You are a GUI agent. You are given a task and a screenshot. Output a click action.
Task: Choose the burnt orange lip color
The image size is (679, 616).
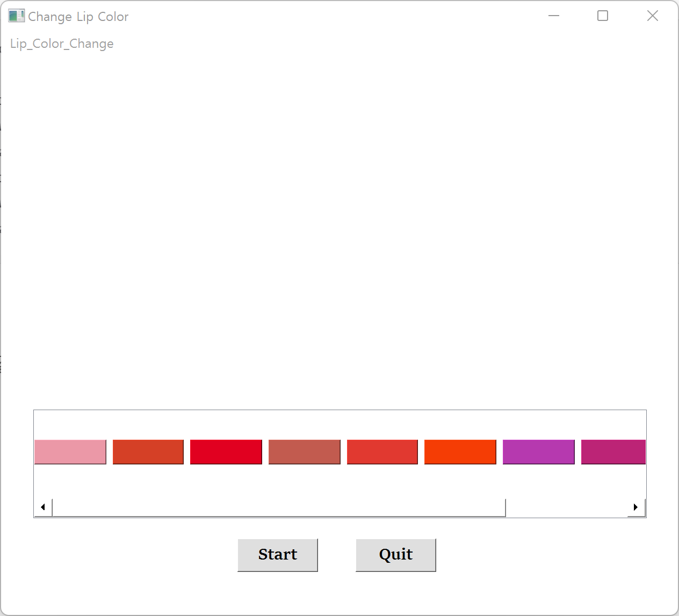[148, 452]
